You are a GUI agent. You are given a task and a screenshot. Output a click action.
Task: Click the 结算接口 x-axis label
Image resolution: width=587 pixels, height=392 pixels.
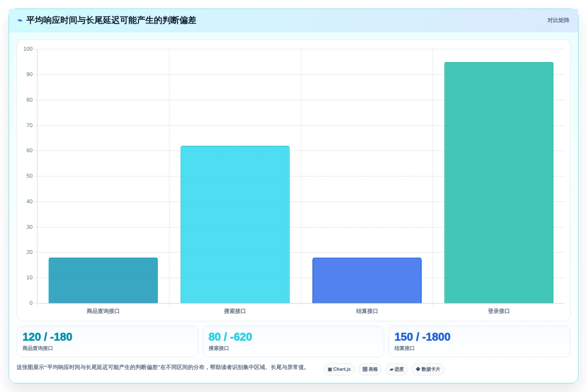[367, 311]
